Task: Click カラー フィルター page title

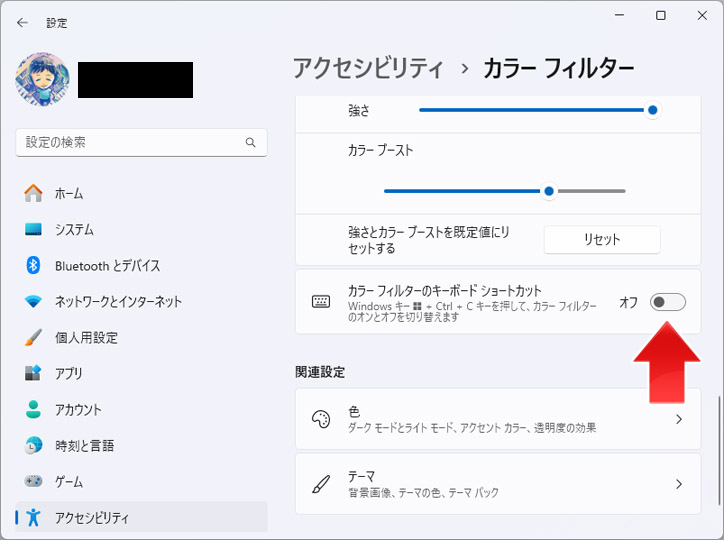Action: 558,69
